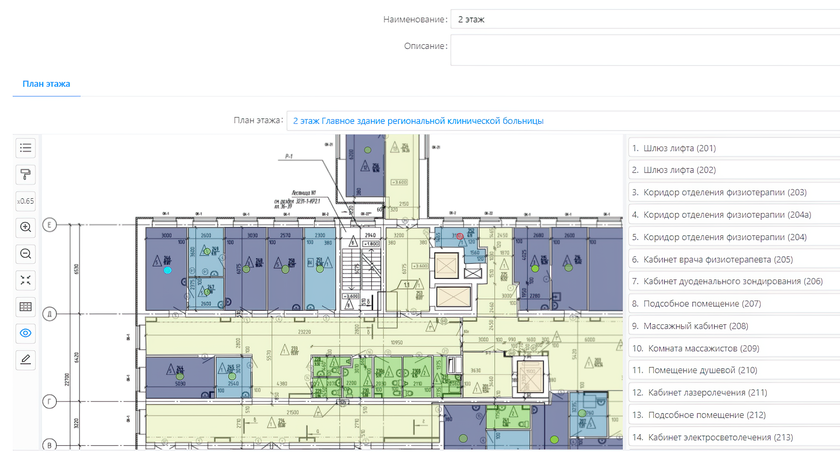The image size is (840, 474).
Task: Select the paint roller tool
Action: [x=26, y=174]
